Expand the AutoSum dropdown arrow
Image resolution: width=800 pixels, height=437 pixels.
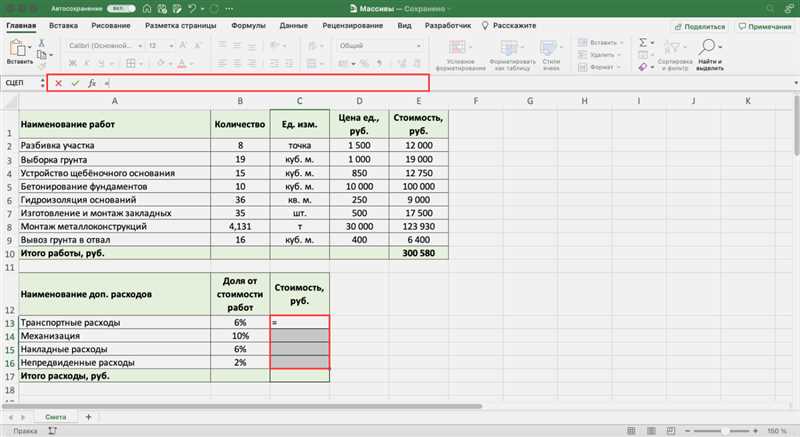tap(652, 43)
